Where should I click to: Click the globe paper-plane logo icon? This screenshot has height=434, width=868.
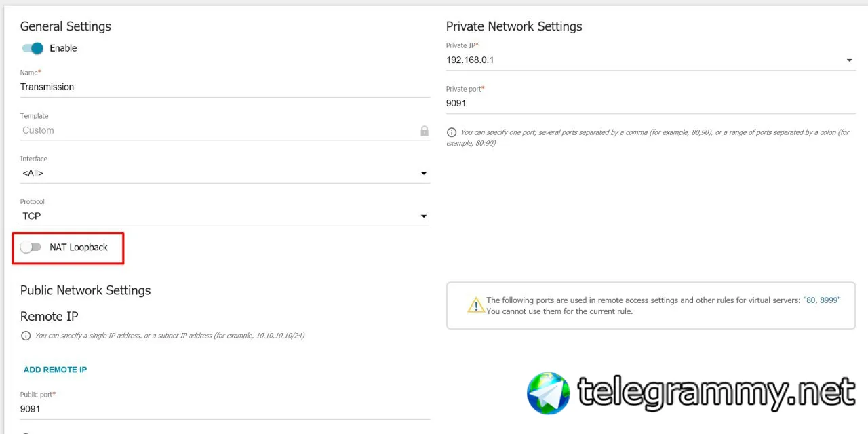[x=549, y=393]
